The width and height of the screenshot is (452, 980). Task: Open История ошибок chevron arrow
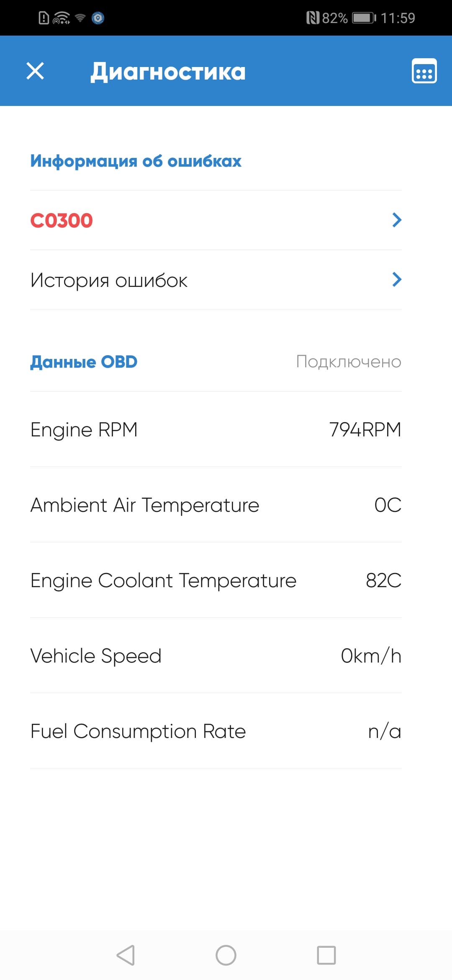coord(396,279)
